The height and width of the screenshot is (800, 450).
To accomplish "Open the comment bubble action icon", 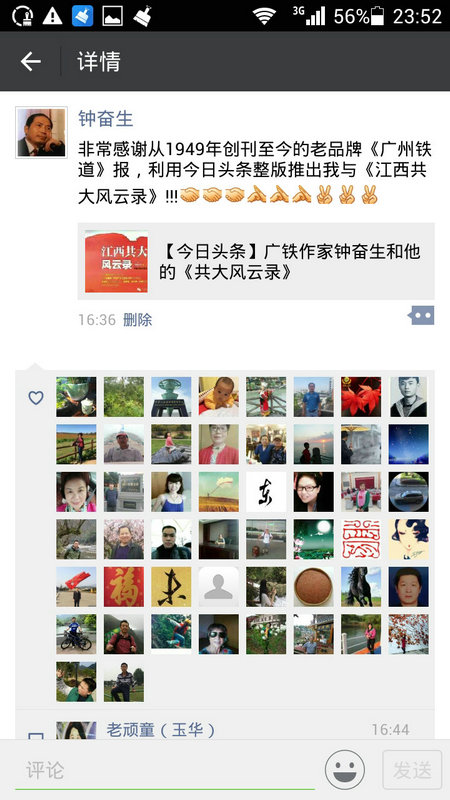I will click(421, 315).
